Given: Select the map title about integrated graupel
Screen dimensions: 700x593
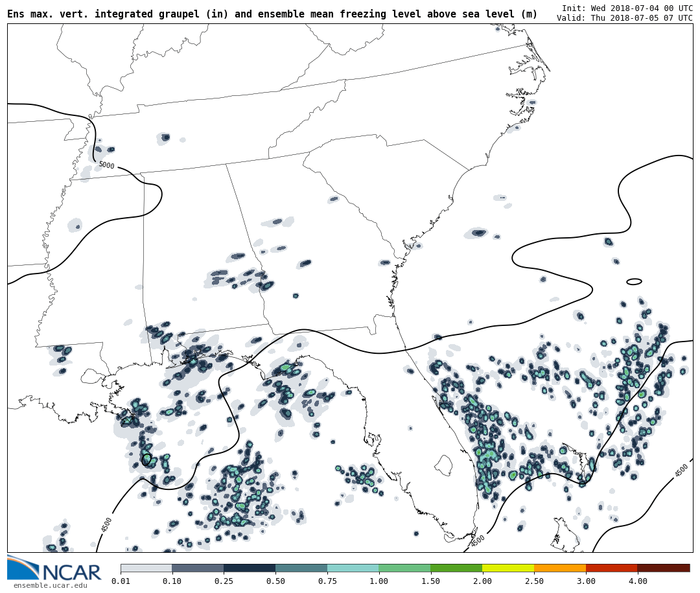Looking at the screenshot, I should (x=272, y=14).
